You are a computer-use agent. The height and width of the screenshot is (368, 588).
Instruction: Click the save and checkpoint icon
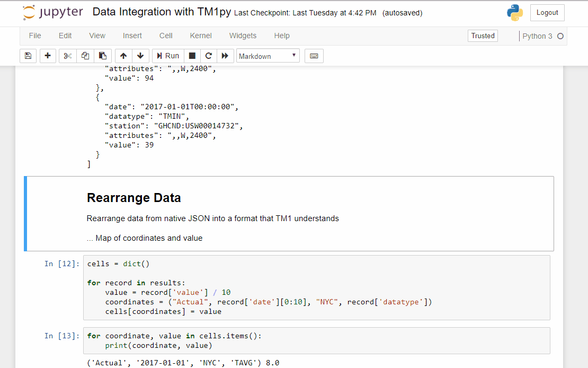coord(28,56)
